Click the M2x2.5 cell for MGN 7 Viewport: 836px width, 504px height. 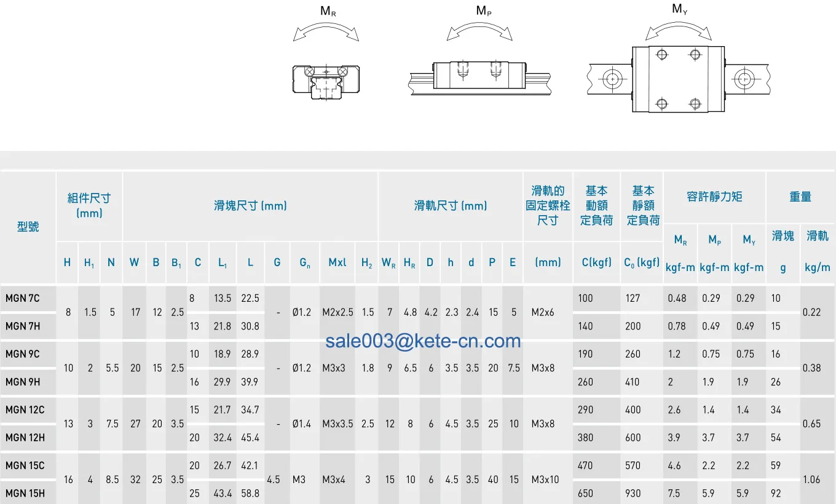coord(337,312)
